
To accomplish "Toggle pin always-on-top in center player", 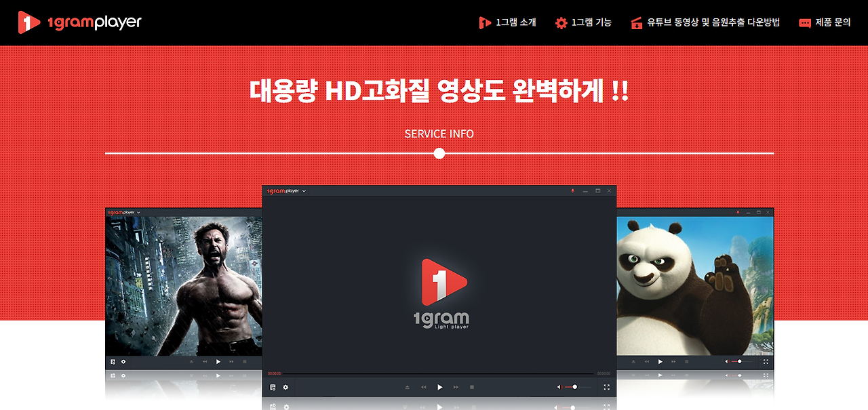I will 572,191.
